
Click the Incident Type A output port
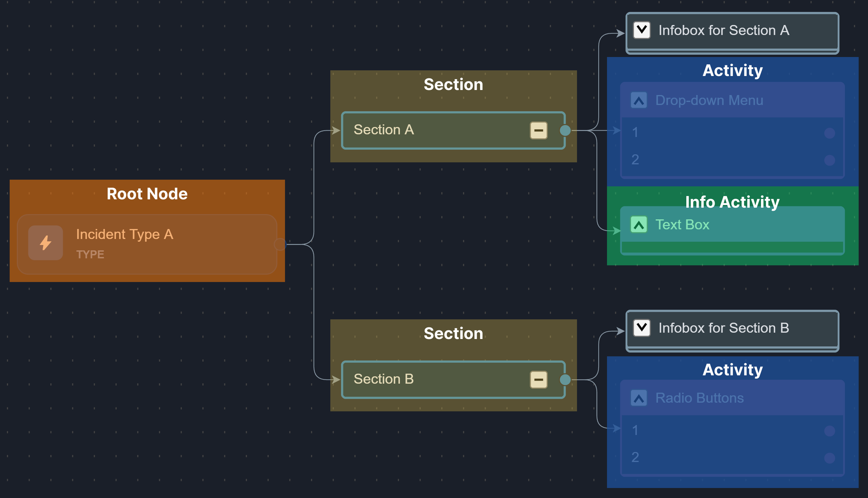(280, 244)
